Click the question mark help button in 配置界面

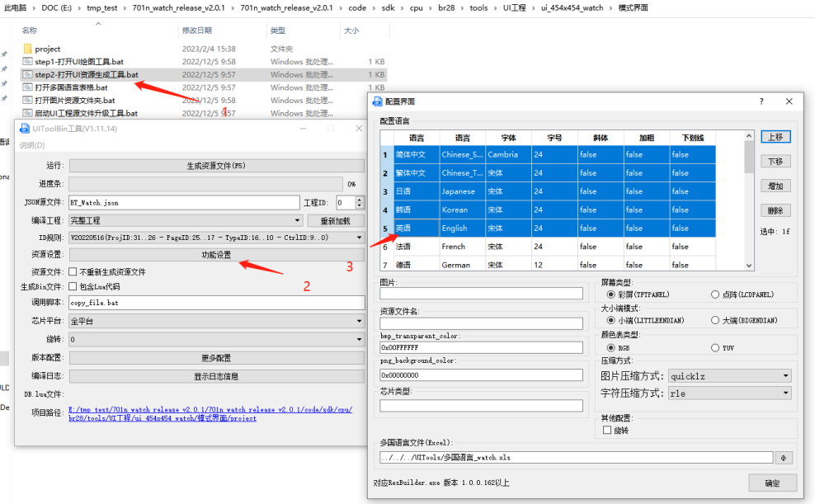pyautogui.click(x=761, y=101)
